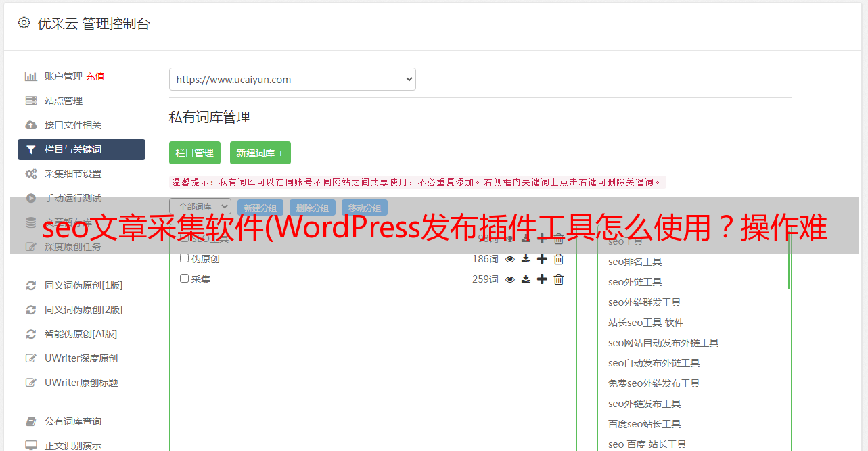This screenshot has height=451, width=868.
Task: Open the site URL dropdown
Action: pos(292,79)
